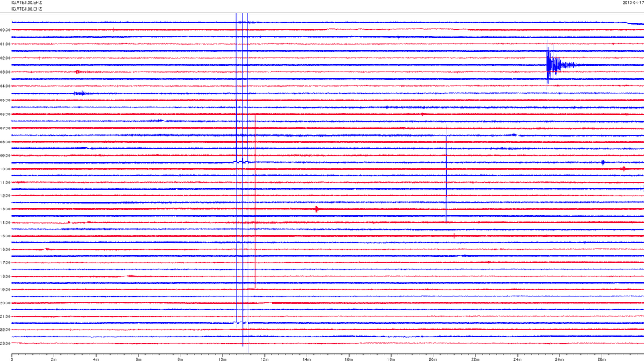The width and height of the screenshot is (644, 362).
Task: Click the 07:30 time label
Action: [x=5, y=129]
